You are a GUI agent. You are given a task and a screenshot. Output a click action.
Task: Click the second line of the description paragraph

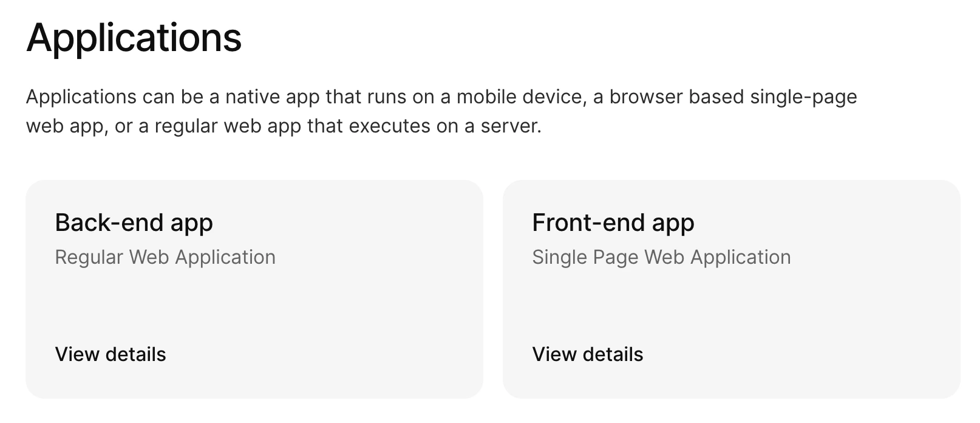click(283, 126)
